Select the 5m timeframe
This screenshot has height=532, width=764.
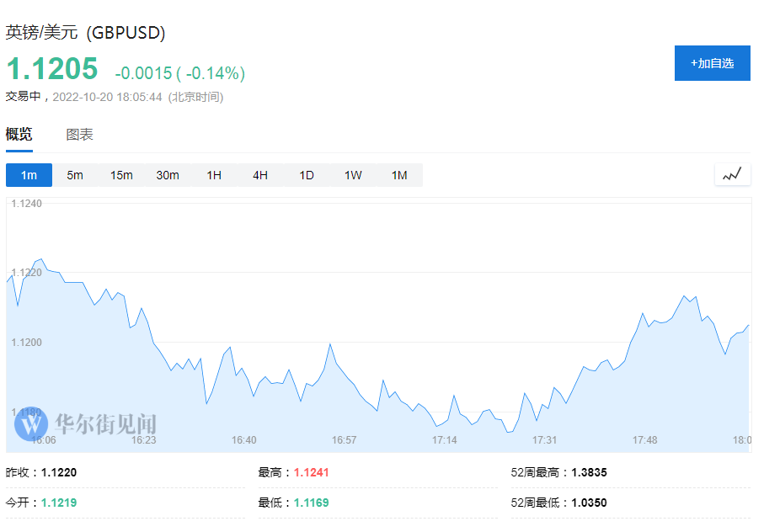(x=75, y=175)
